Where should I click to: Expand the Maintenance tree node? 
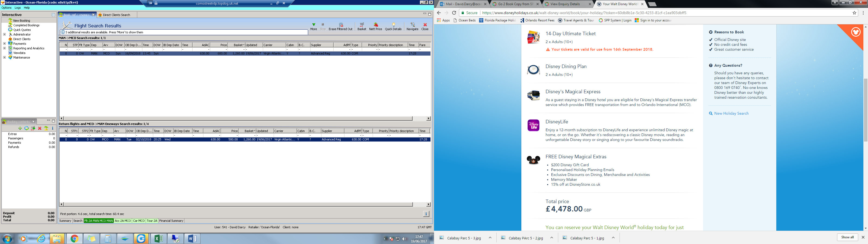(x=4, y=58)
